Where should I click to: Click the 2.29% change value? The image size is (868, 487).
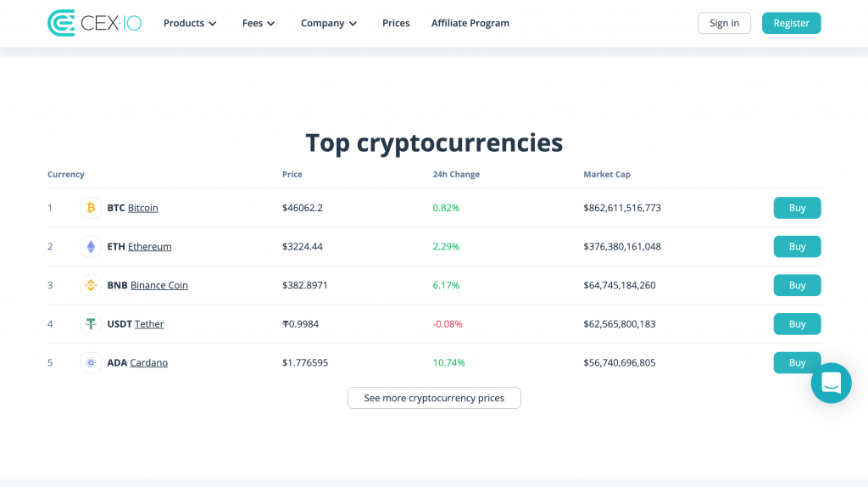coord(446,247)
